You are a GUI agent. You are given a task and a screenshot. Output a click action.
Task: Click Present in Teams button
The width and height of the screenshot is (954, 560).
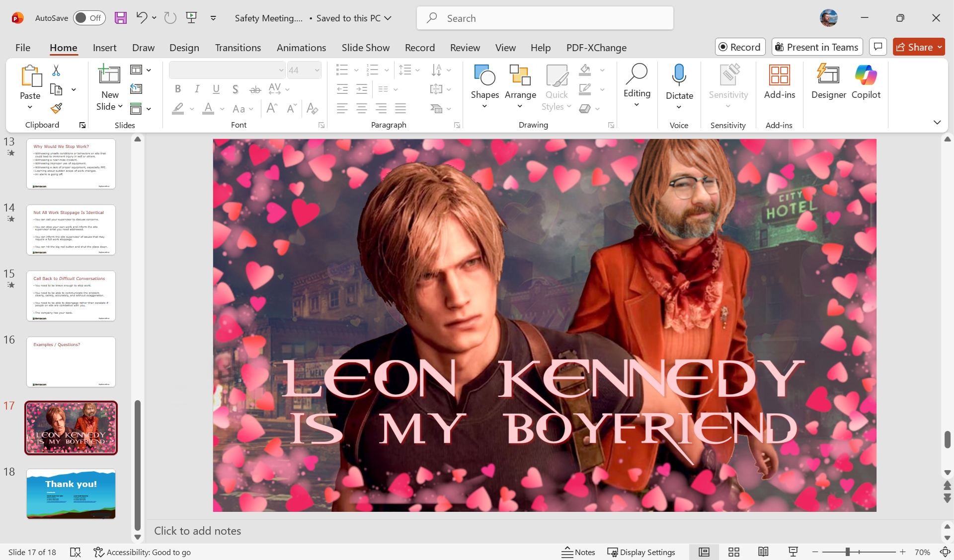(817, 47)
